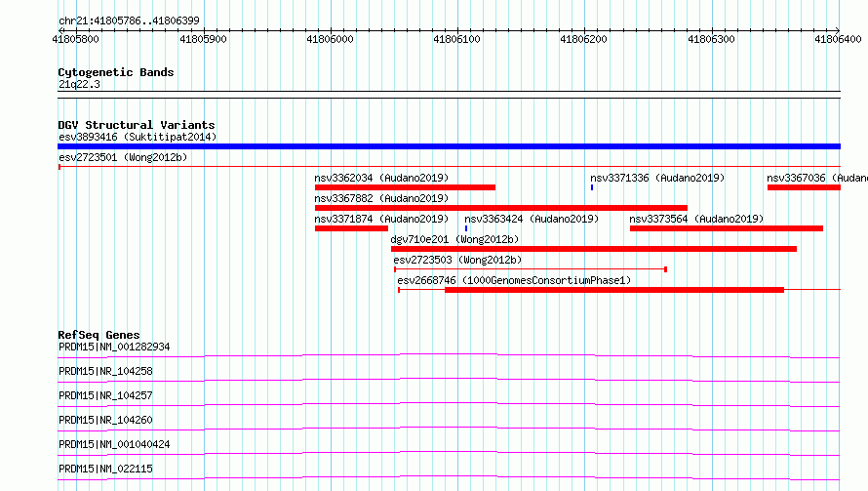Open the PRDM15|NR_104260 transcript
This screenshot has height=491, width=868.
point(105,420)
